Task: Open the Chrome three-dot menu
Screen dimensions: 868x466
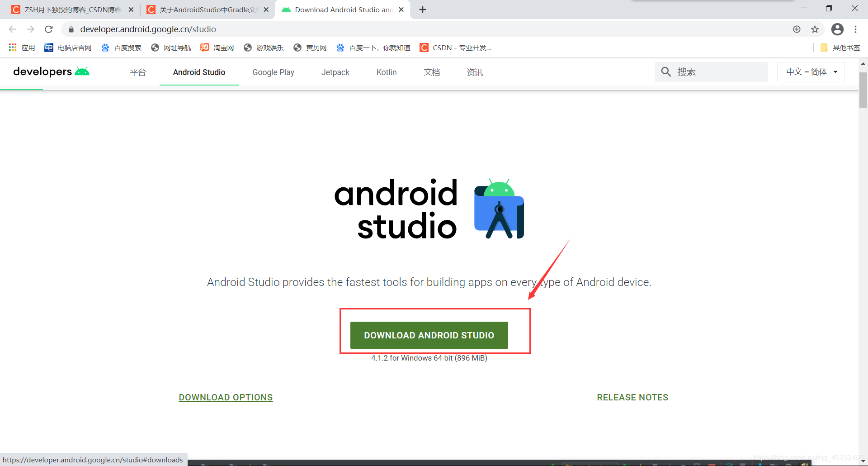Action: coord(855,29)
